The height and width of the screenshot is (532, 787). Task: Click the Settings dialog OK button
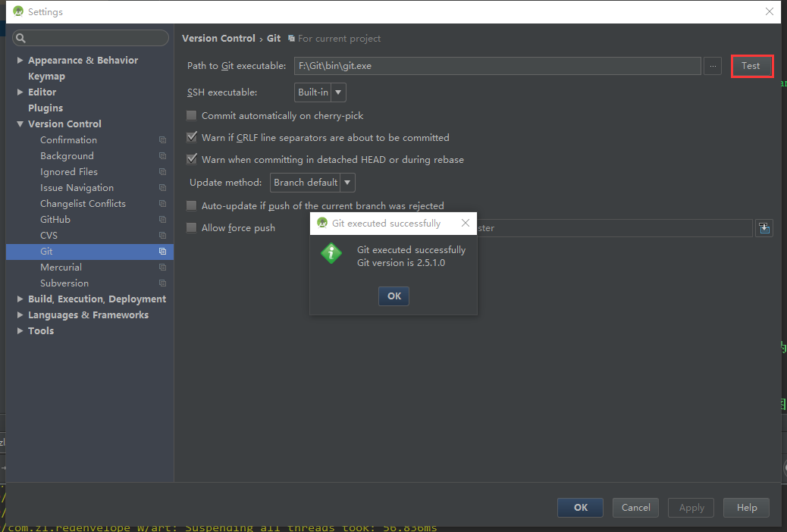580,508
